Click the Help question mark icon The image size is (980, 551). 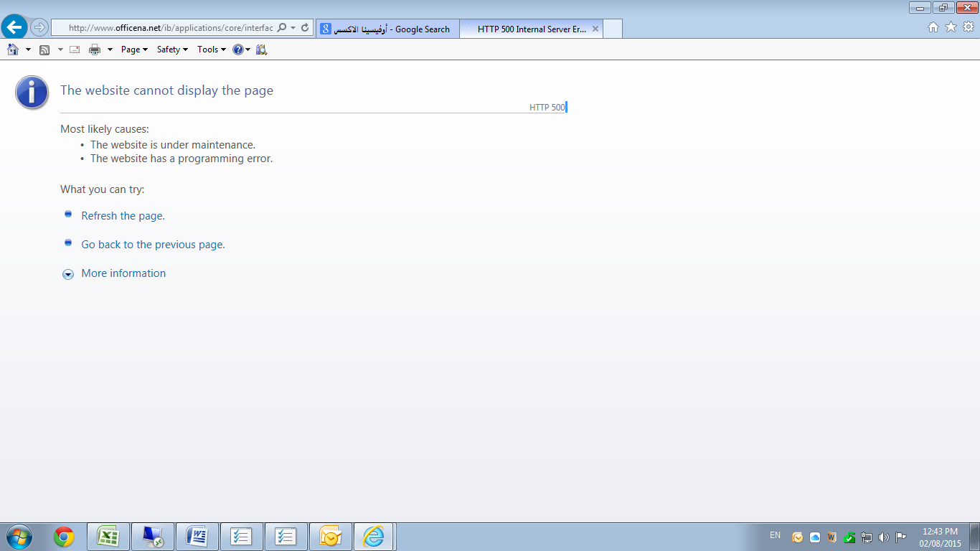238,50
